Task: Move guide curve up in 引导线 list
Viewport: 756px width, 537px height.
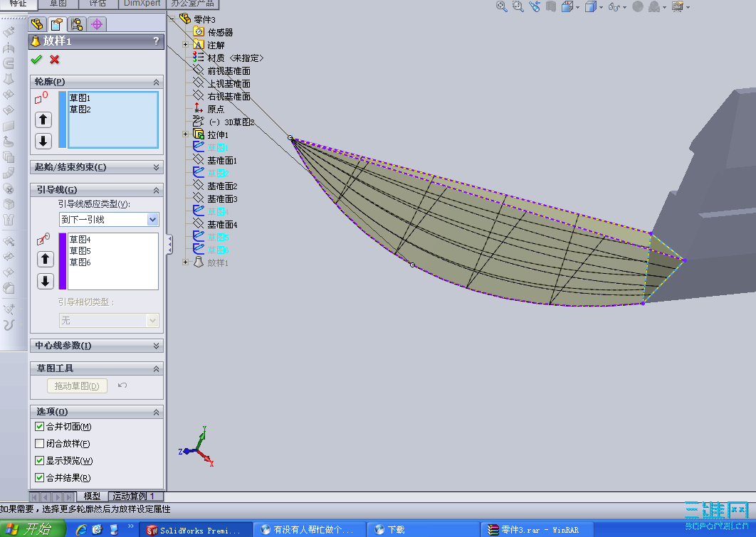Action: (46, 259)
